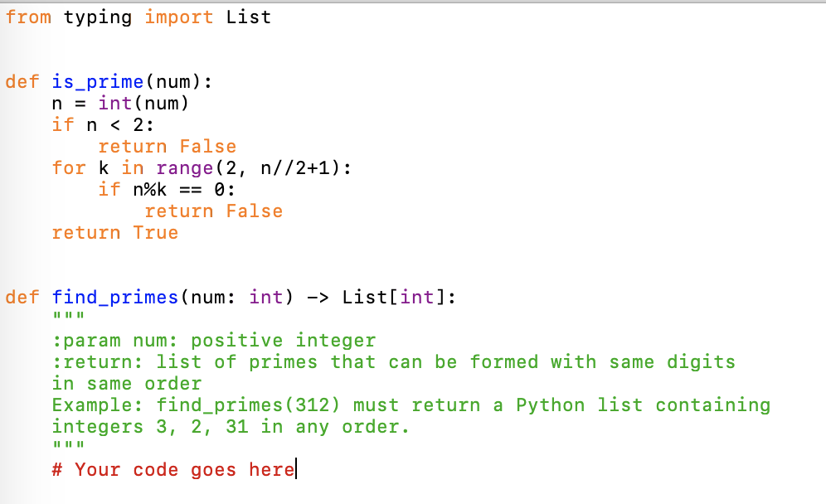
Task: Click the range call in the for loop
Action: 184,167
